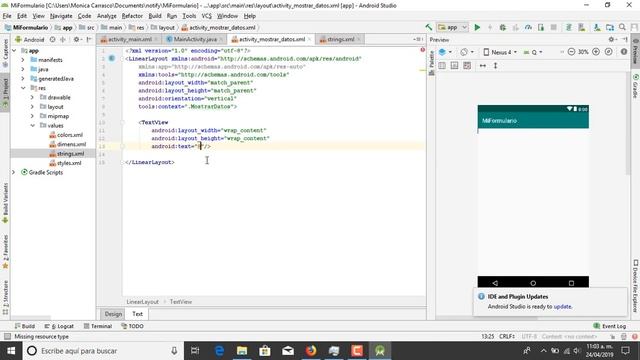Switch to the Design tab
Screen dimensions: 640x360
point(113,314)
